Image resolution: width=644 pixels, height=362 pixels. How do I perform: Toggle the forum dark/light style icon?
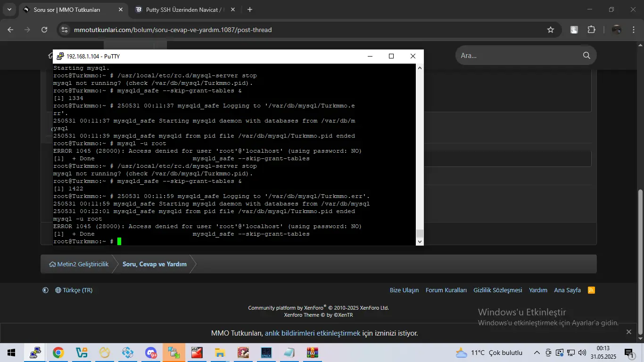click(x=45, y=290)
